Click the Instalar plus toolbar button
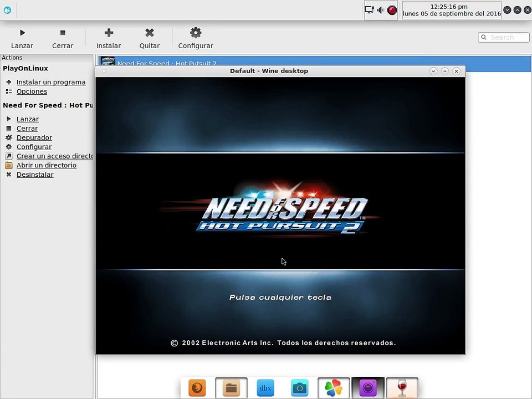 (x=109, y=39)
